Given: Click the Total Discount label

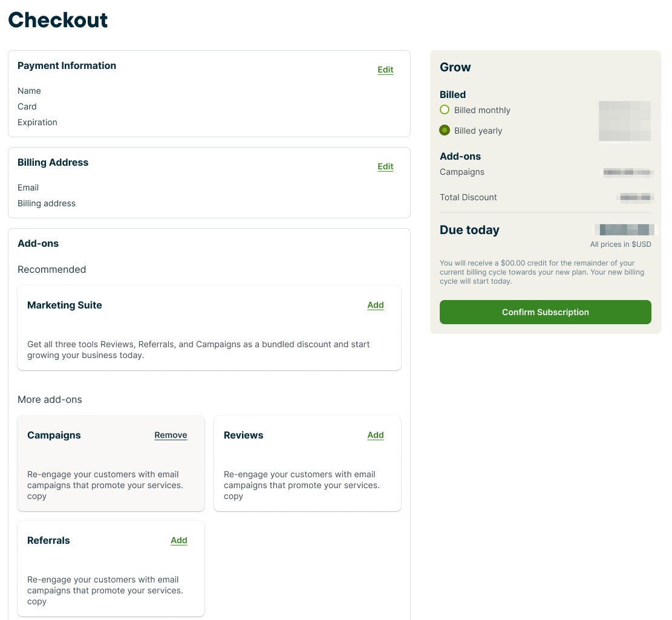Looking at the screenshot, I should (x=468, y=197).
